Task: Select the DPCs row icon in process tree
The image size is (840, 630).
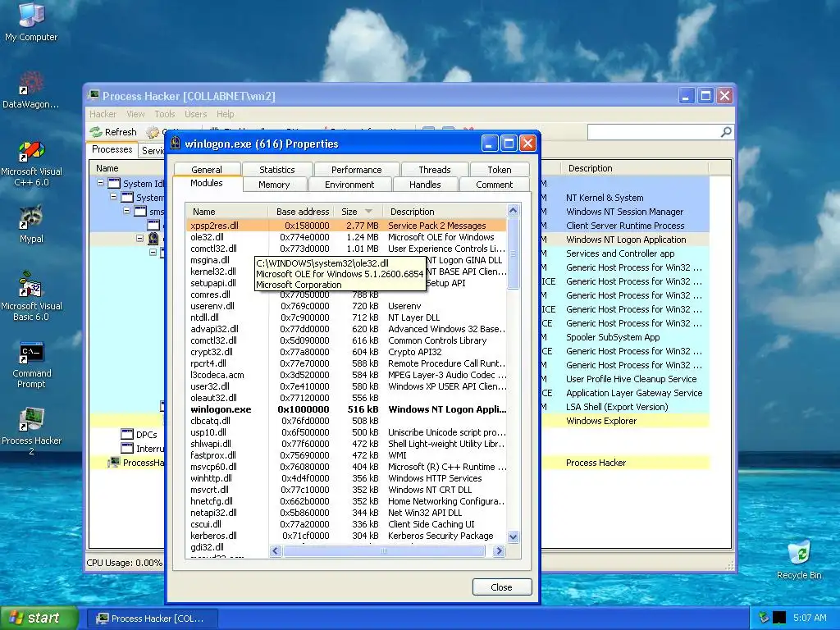Action: pyautogui.click(x=127, y=434)
